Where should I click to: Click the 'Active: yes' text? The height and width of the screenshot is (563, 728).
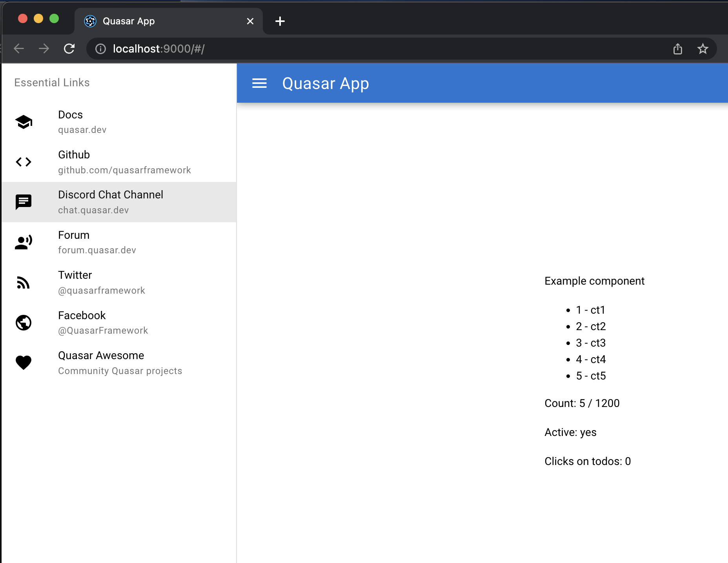570,432
